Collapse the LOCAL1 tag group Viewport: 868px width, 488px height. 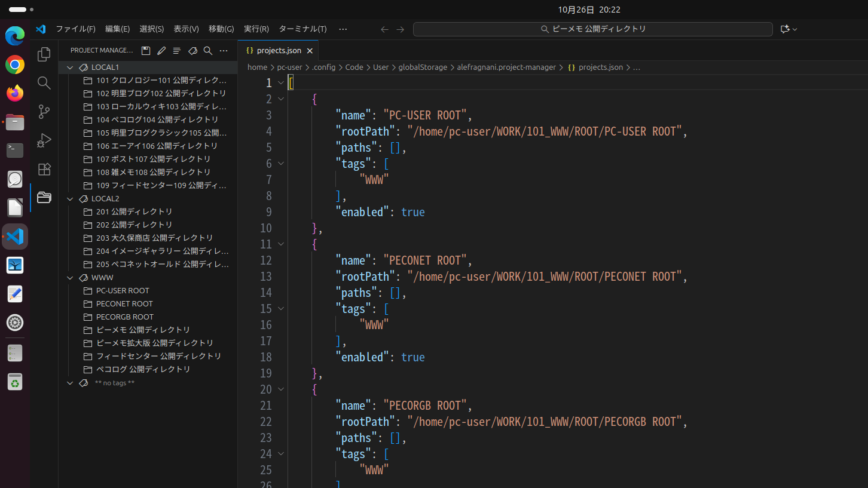coord(70,67)
